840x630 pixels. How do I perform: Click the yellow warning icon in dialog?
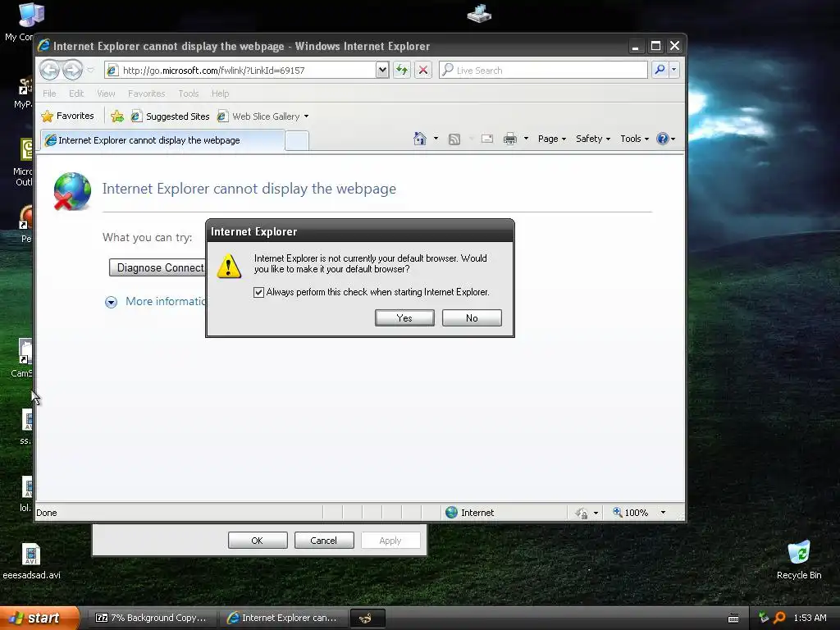[229, 267]
